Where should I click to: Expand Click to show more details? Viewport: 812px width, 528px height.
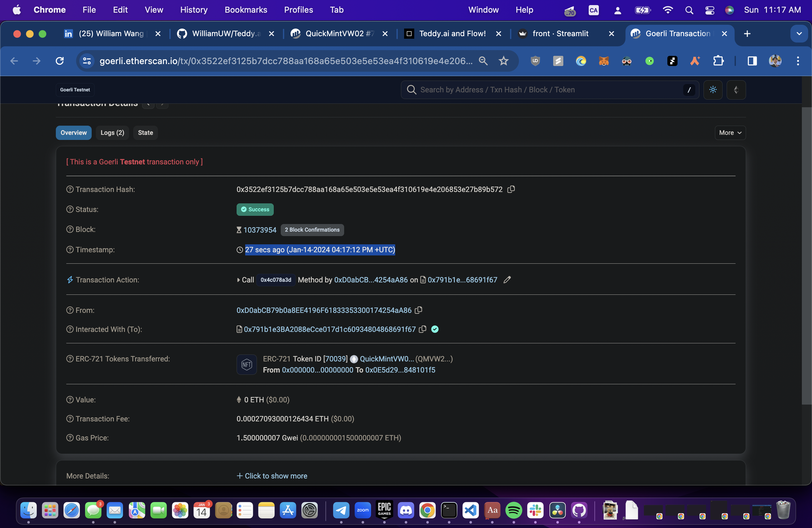272,476
